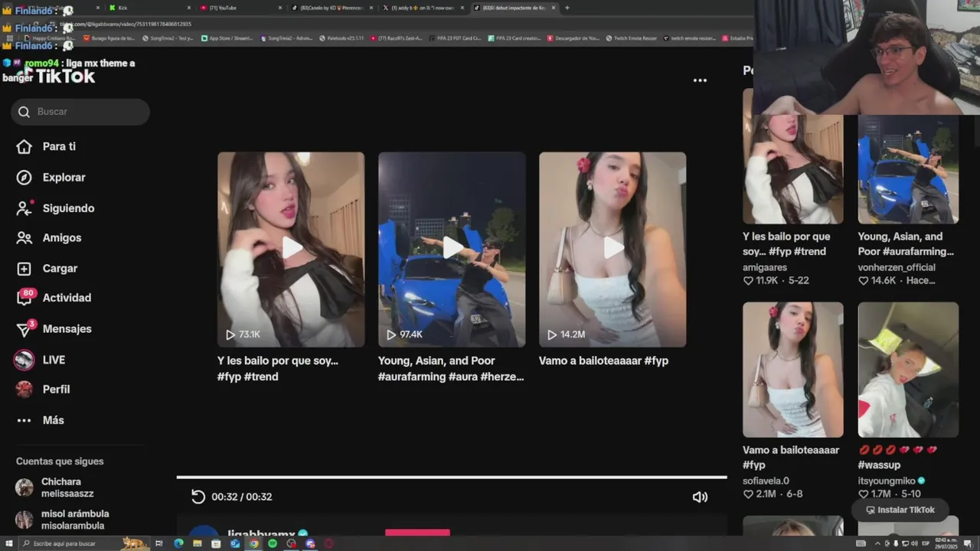Viewport: 980px width, 551px height.
Task: Open Actividad notifications with 80 badge
Action: pyautogui.click(x=55, y=298)
